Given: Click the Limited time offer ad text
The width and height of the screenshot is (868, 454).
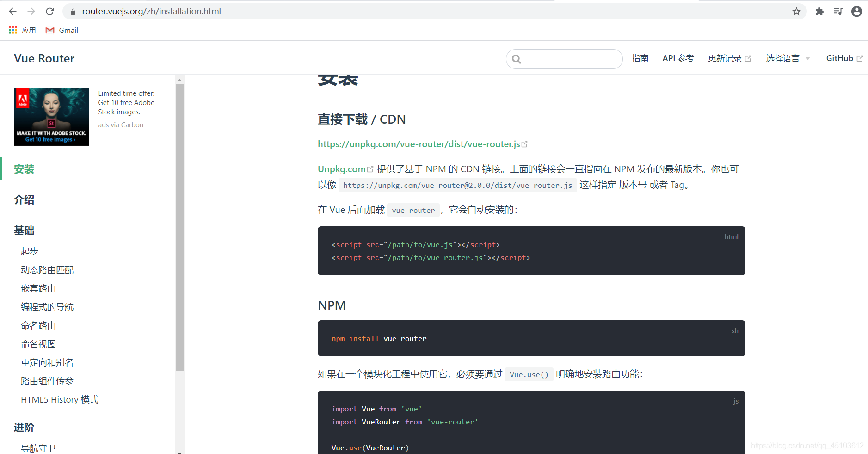Looking at the screenshot, I should (126, 103).
